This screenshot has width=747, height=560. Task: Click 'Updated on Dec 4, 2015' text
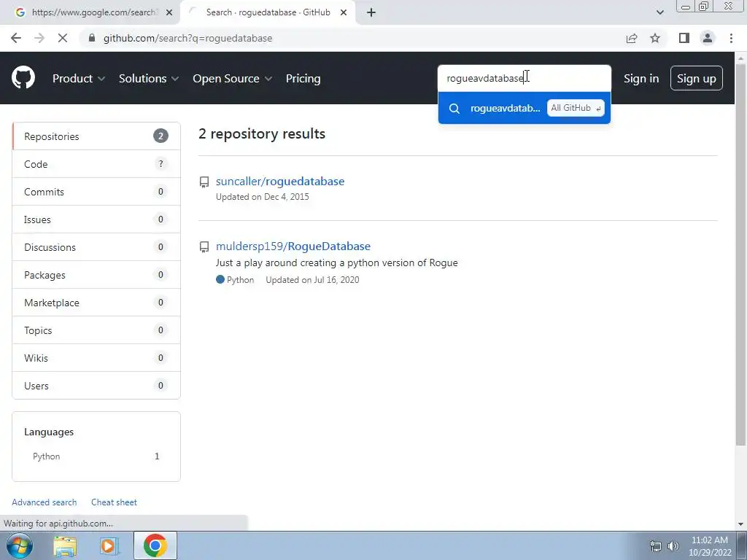[263, 197]
